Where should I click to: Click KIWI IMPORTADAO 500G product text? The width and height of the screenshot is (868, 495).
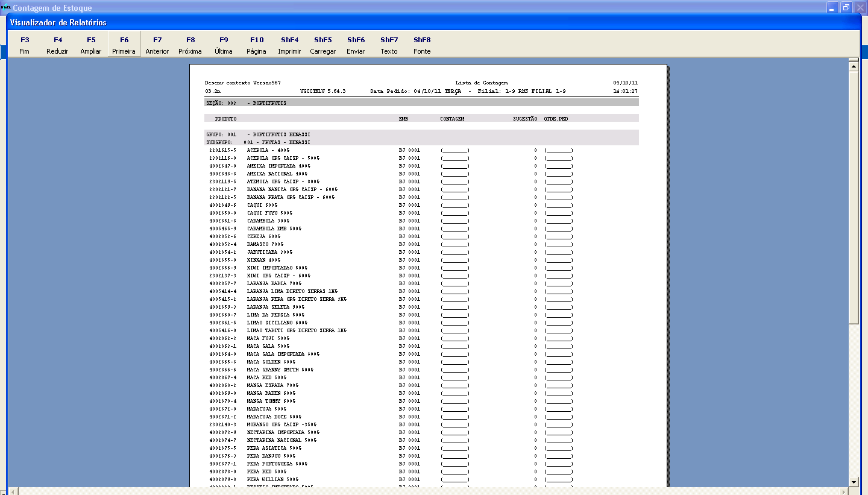[277, 268]
